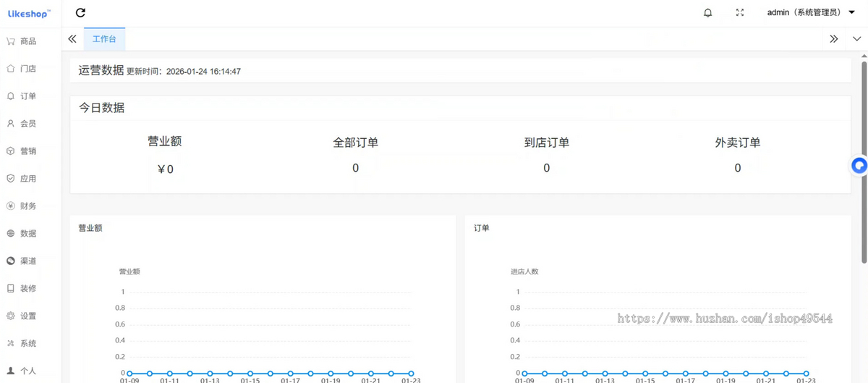This screenshot has width=868, height=383.
Task: Click tab strip double right chevron
Action: coord(834,39)
